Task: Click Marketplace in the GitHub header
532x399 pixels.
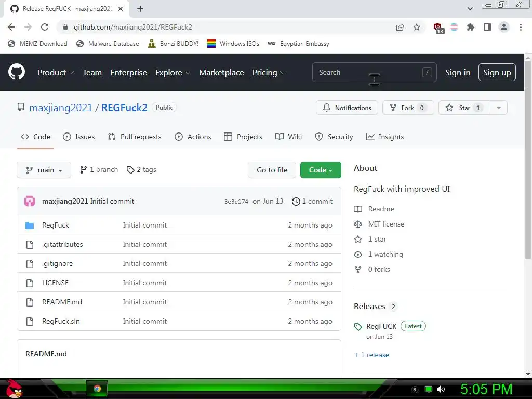Action: pyautogui.click(x=221, y=73)
